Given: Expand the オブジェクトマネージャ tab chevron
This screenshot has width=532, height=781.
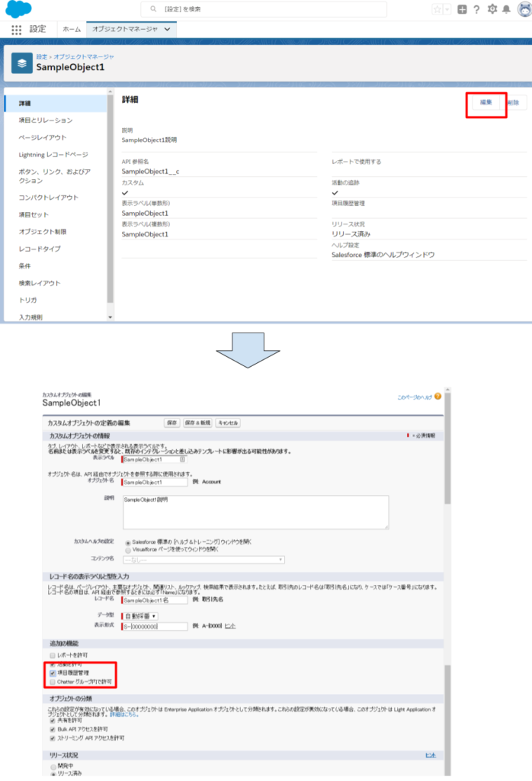Looking at the screenshot, I should click(167, 30).
